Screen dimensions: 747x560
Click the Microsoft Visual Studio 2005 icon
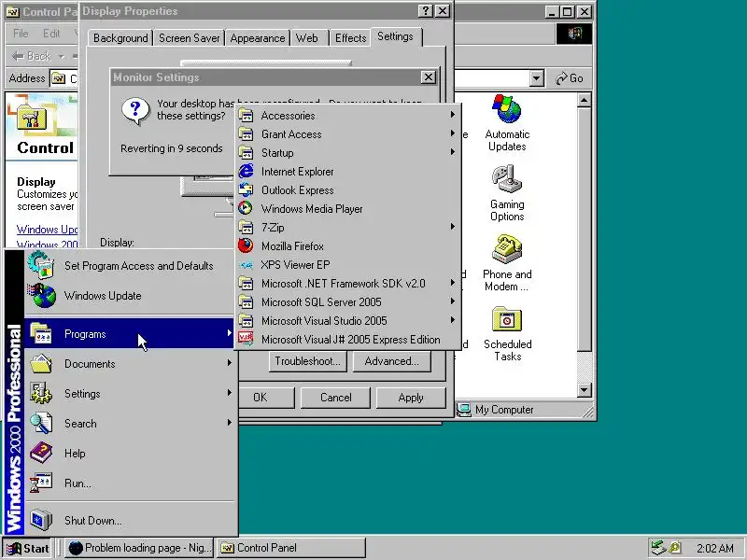tap(246, 320)
